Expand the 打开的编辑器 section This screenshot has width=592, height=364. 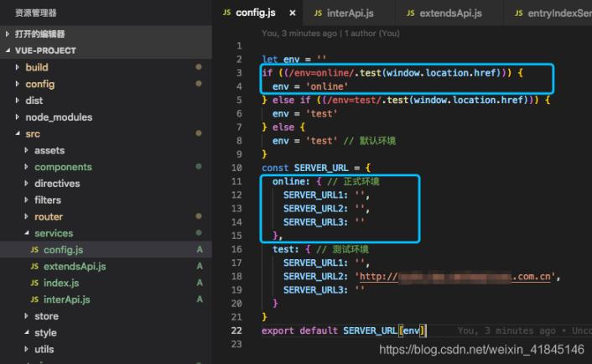[x=8, y=34]
